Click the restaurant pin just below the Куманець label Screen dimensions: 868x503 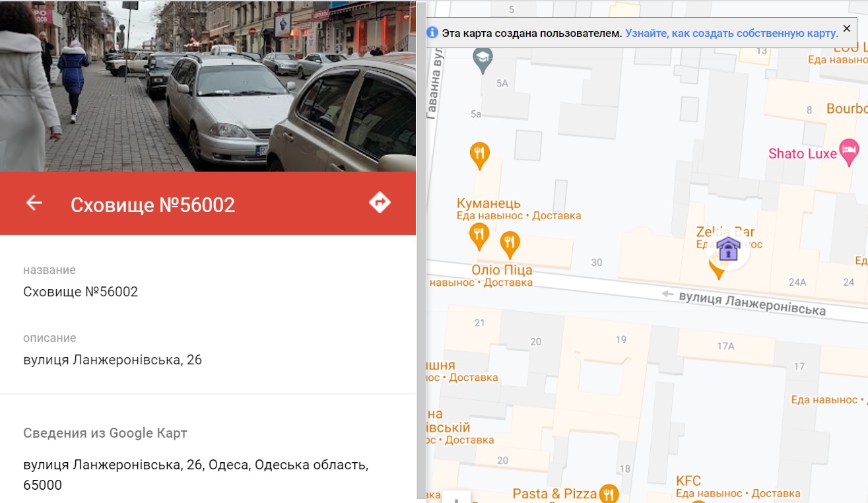pyautogui.click(x=479, y=234)
